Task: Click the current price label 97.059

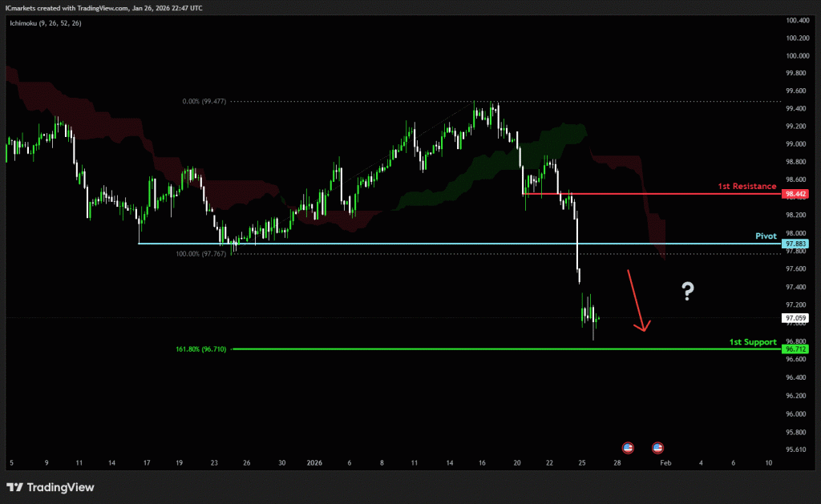Action: point(795,318)
